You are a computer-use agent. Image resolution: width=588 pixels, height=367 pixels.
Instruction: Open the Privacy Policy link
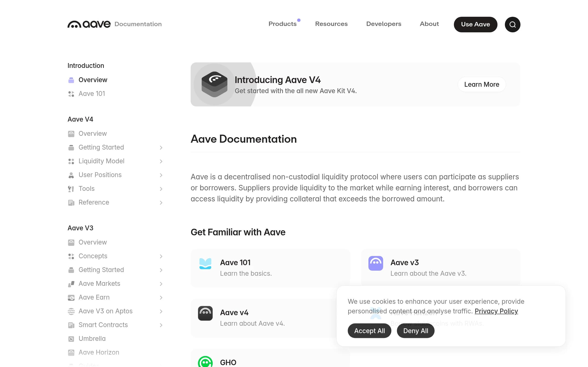point(496,311)
